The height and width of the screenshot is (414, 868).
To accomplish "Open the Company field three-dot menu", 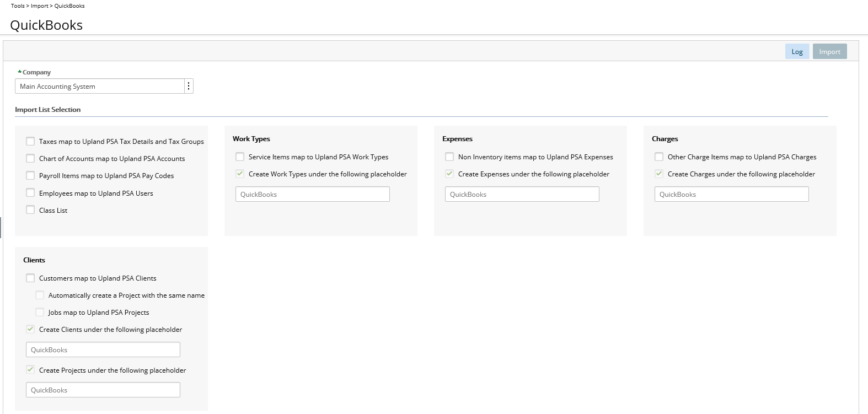I will point(189,86).
